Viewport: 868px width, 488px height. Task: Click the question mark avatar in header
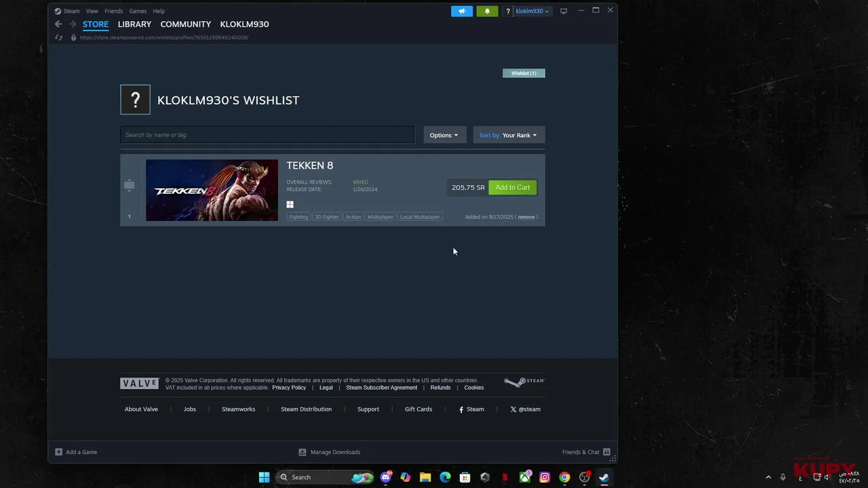pos(508,11)
